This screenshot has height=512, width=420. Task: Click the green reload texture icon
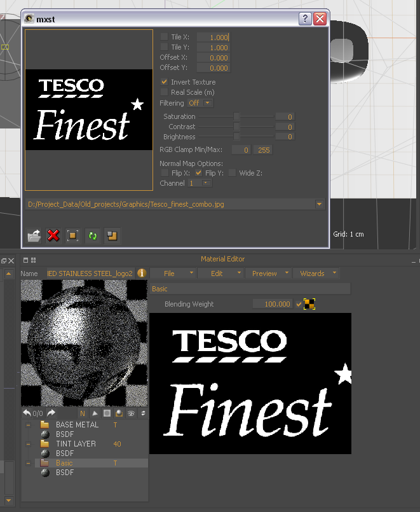coord(93,235)
